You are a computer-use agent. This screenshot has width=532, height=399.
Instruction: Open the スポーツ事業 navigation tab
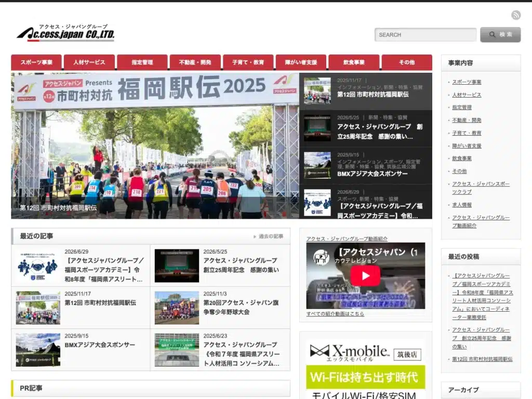[36, 62]
